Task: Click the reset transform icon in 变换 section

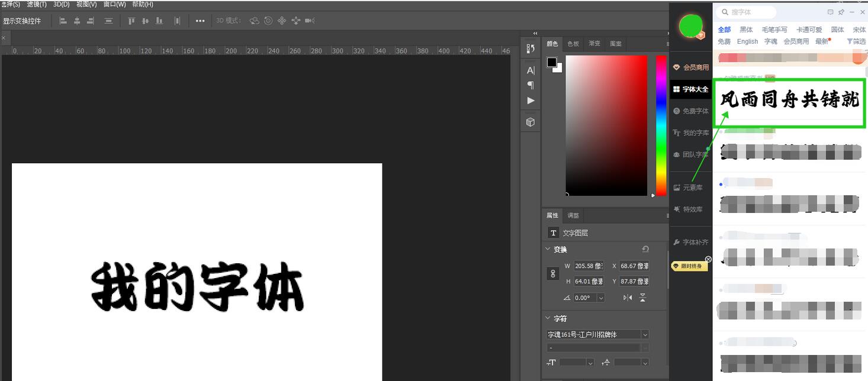Action: [645, 249]
